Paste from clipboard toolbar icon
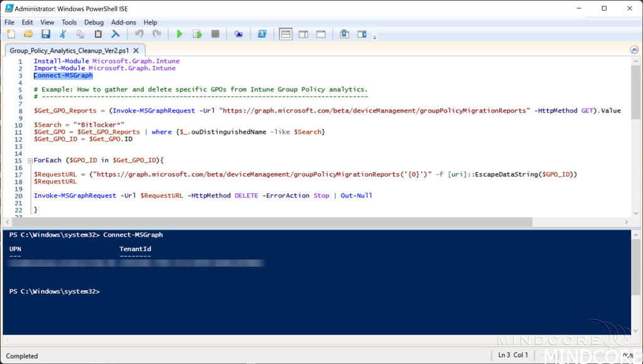The height and width of the screenshot is (364, 643). tap(98, 34)
